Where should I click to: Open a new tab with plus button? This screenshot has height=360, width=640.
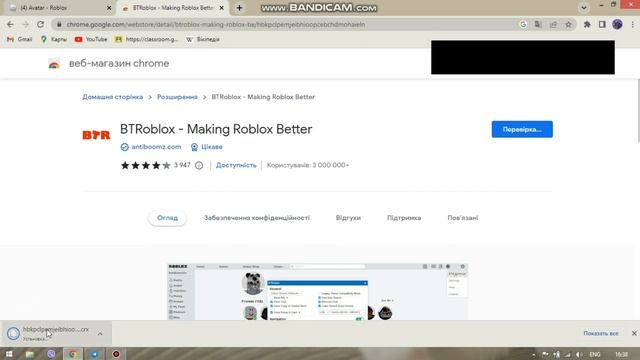[240, 8]
